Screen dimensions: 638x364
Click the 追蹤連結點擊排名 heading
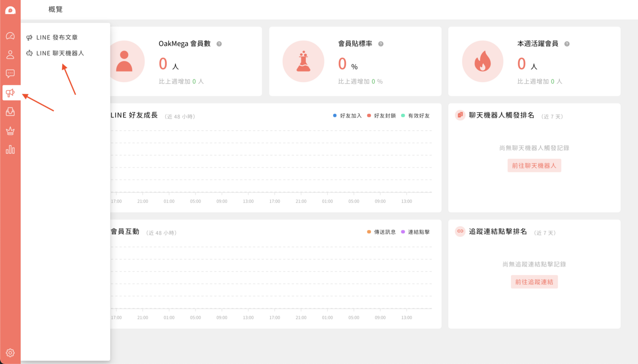[x=498, y=231]
